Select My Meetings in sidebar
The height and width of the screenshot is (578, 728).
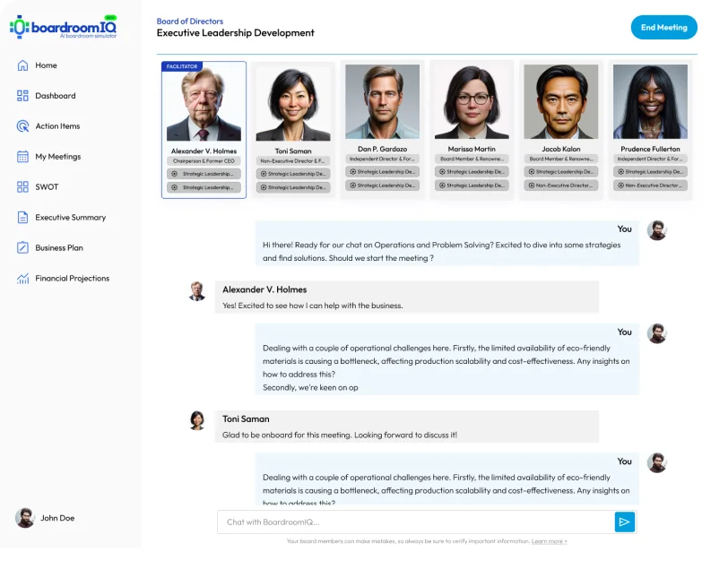click(58, 156)
